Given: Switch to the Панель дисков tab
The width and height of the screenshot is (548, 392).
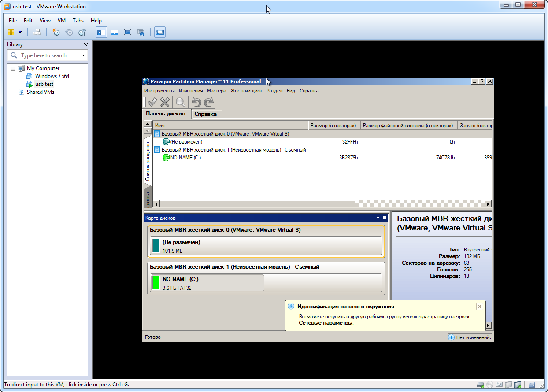Looking at the screenshot, I should 166,114.
